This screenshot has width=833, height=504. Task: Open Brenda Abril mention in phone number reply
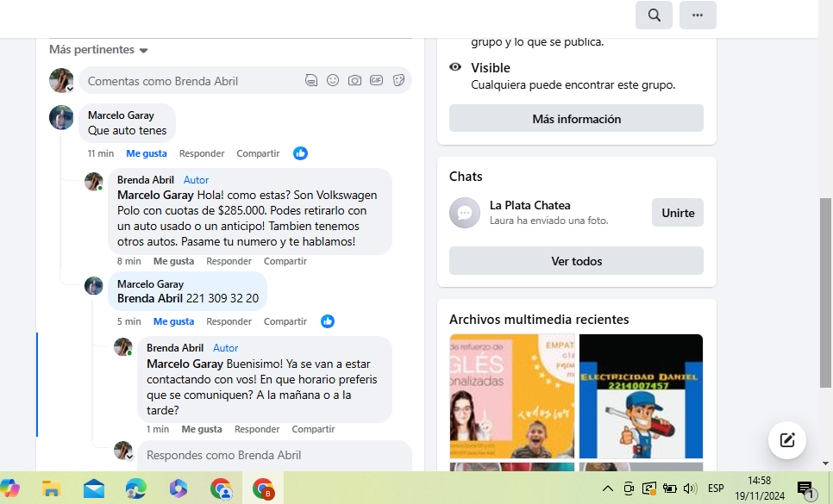click(x=150, y=299)
